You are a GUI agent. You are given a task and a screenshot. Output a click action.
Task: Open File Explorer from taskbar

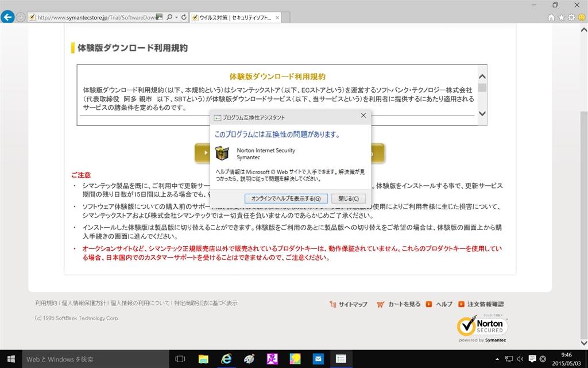[203, 359]
